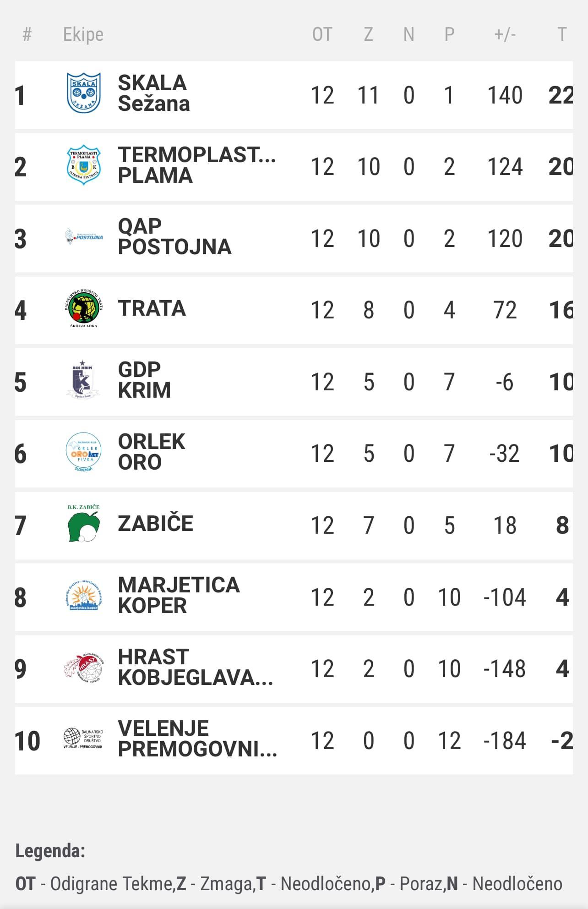
Task: Tap the Termoplast Plama shield logo
Action: pyautogui.click(x=83, y=165)
